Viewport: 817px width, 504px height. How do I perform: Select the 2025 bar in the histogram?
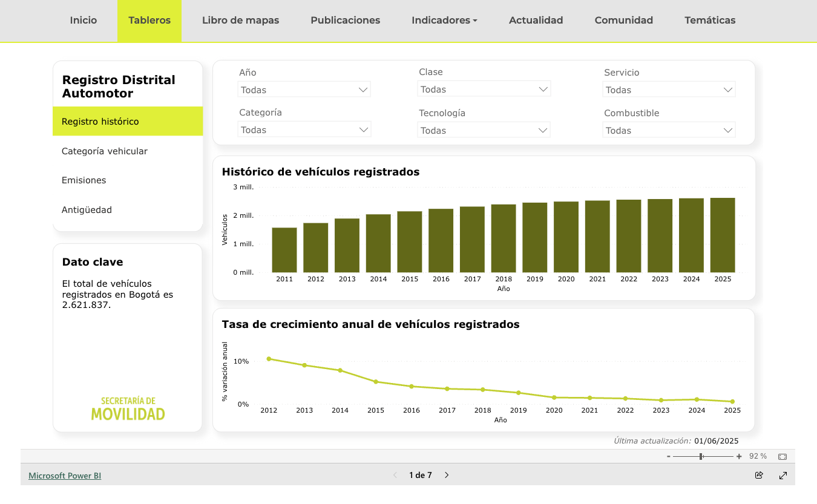point(723,235)
